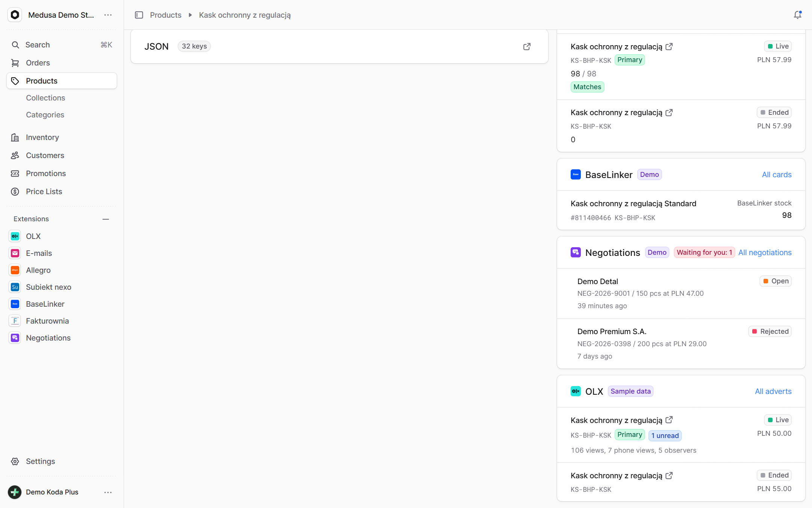Click the '1 unread' badge on OLX advert
Image resolution: width=812 pixels, height=508 pixels.
(x=665, y=435)
